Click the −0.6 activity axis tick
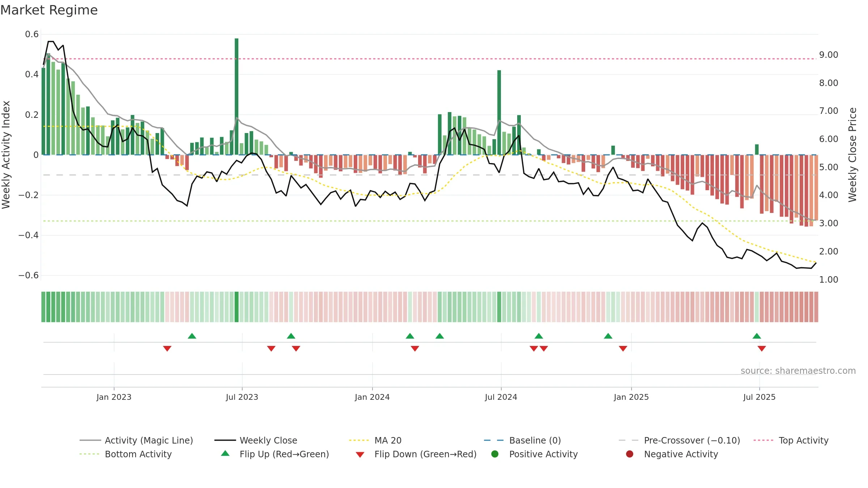 [29, 275]
